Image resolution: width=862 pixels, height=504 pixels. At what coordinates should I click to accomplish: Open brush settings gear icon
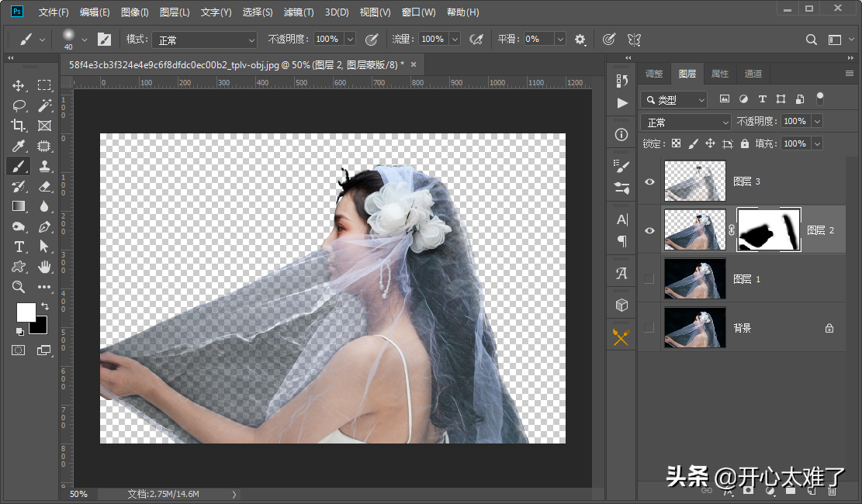580,40
